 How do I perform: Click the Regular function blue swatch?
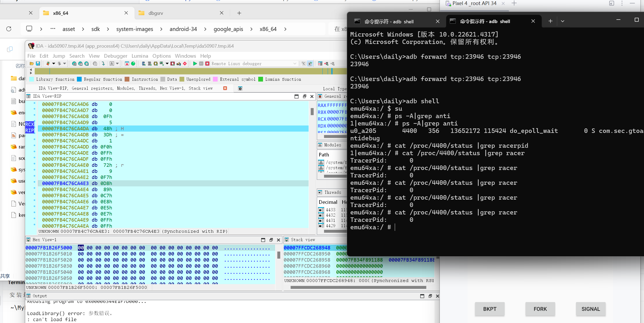pyautogui.click(x=79, y=79)
